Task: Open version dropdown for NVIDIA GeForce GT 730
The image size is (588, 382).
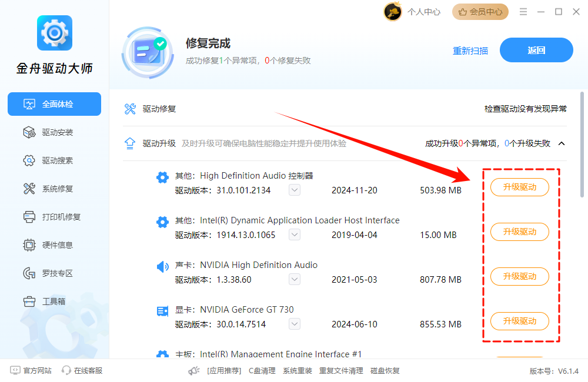Action: (294, 324)
